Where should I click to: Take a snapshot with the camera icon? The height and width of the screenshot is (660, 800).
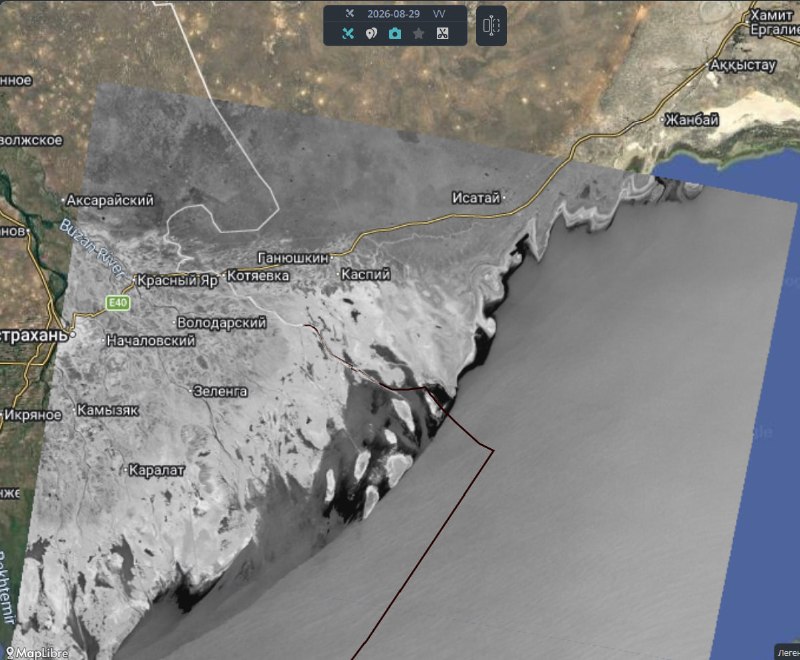395,34
